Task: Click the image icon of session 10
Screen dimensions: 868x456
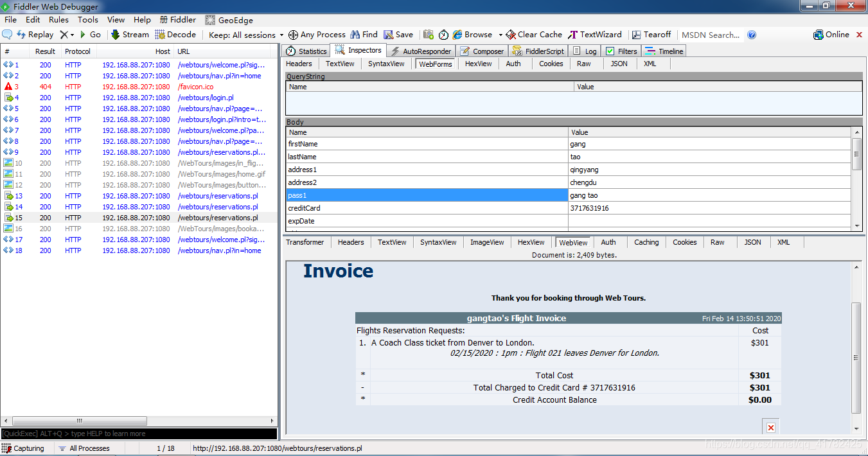Action: click(x=8, y=163)
